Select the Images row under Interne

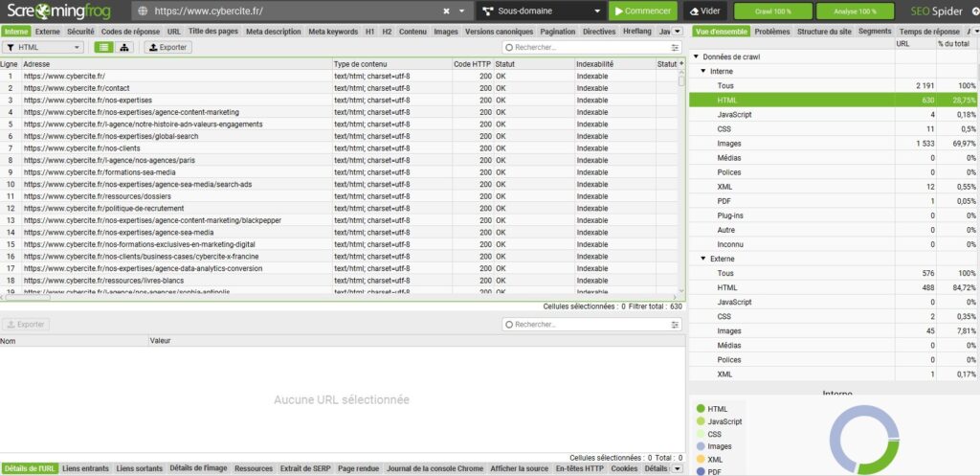(834, 144)
